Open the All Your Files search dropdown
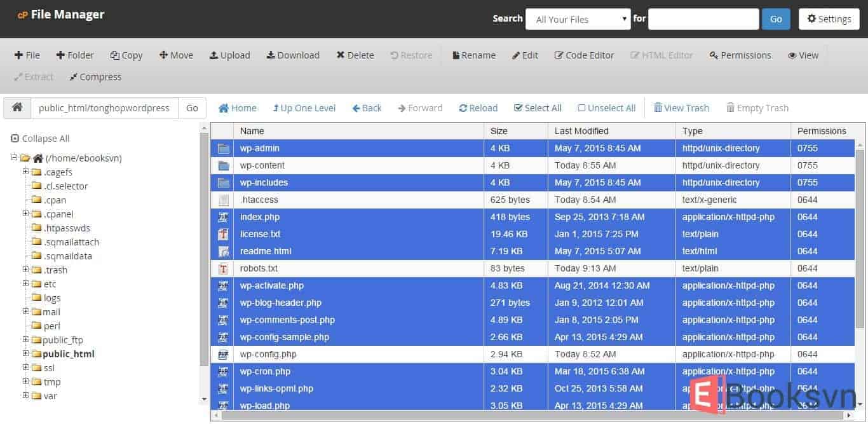Screen dimensions: 868x424 pos(578,19)
